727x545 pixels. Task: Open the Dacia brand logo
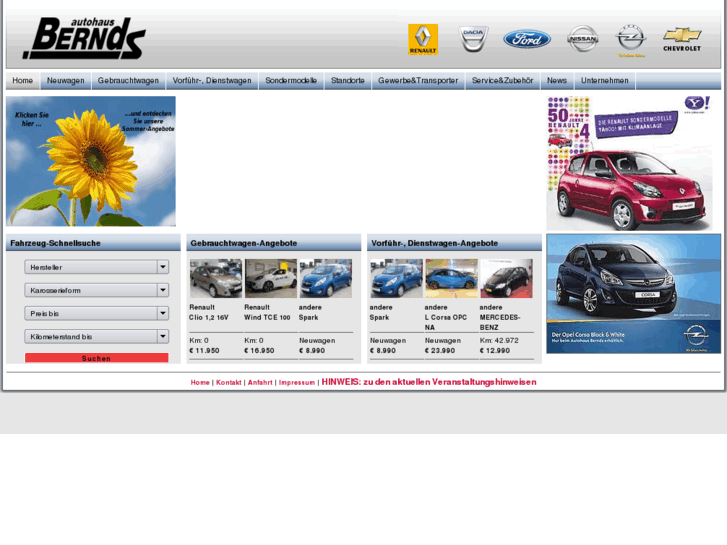coord(473,39)
